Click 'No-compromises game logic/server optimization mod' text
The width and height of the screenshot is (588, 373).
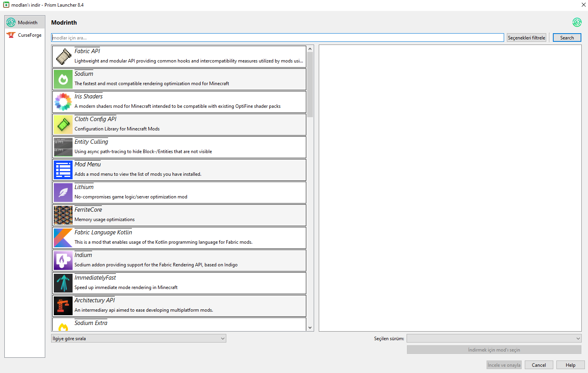point(131,197)
